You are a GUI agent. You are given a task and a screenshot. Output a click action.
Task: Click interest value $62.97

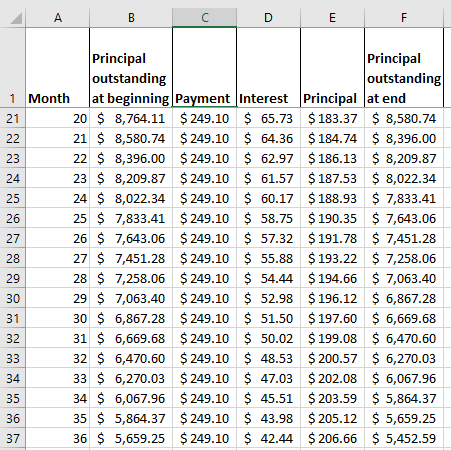(x=268, y=158)
